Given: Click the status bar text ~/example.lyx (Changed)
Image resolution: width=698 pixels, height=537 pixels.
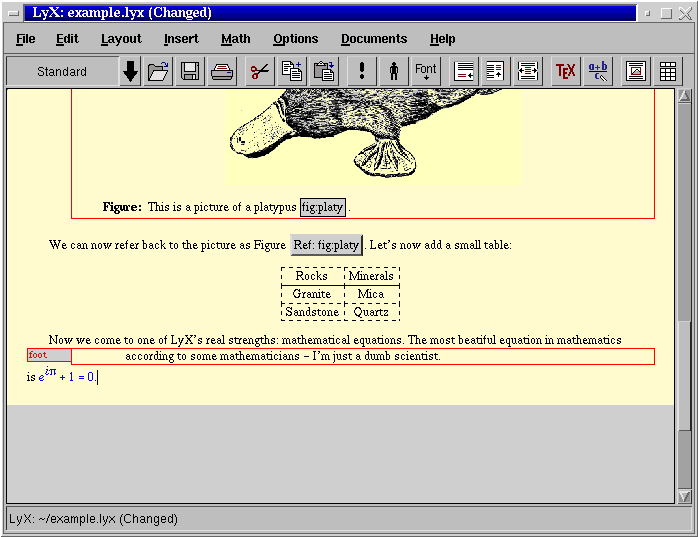Looking at the screenshot, I should (x=108, y=519).
